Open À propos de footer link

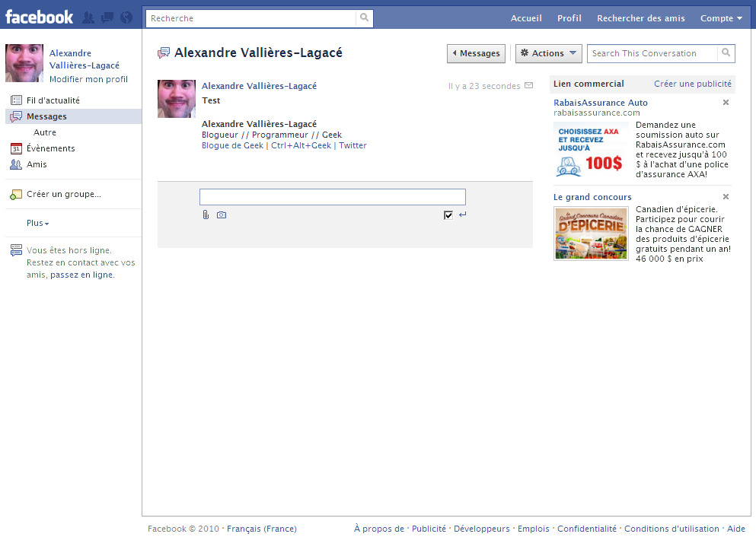click(379, 529)
